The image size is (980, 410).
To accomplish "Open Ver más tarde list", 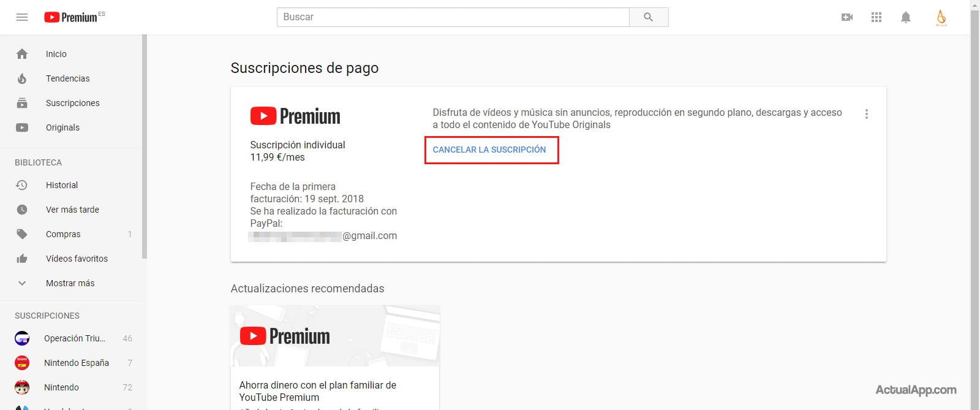I will 71,210.
